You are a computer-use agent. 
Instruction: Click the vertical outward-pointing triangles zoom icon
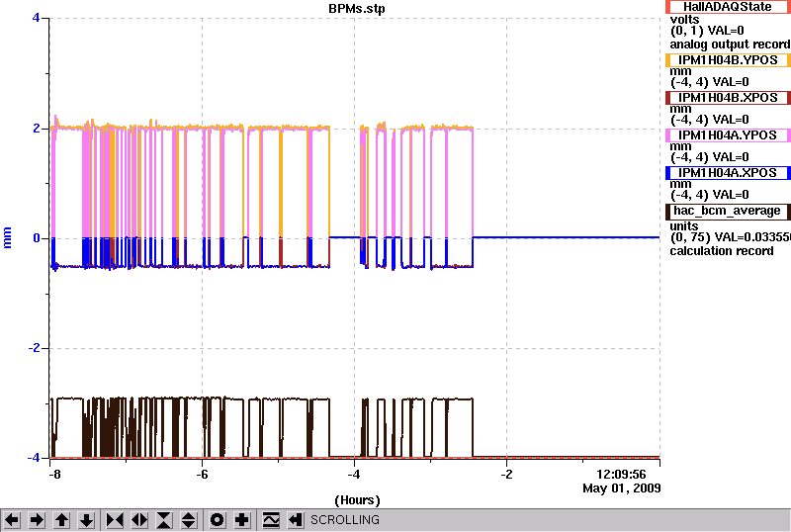pyautogui.click(x=189, y=520)
